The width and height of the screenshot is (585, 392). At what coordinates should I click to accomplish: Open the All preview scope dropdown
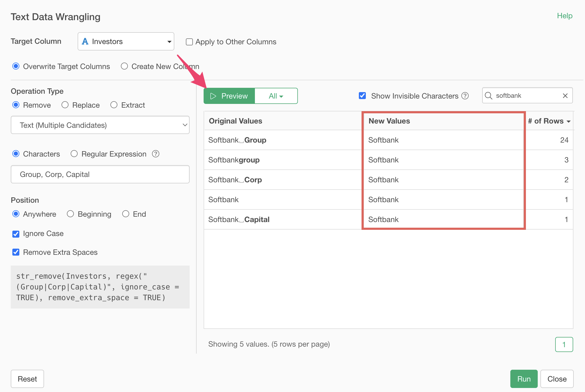(276, 96)
